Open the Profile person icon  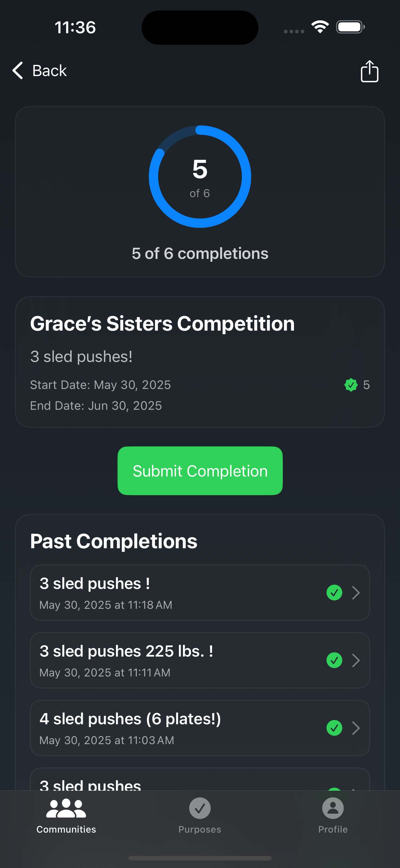pyautogui.click(x=333, y=808)
